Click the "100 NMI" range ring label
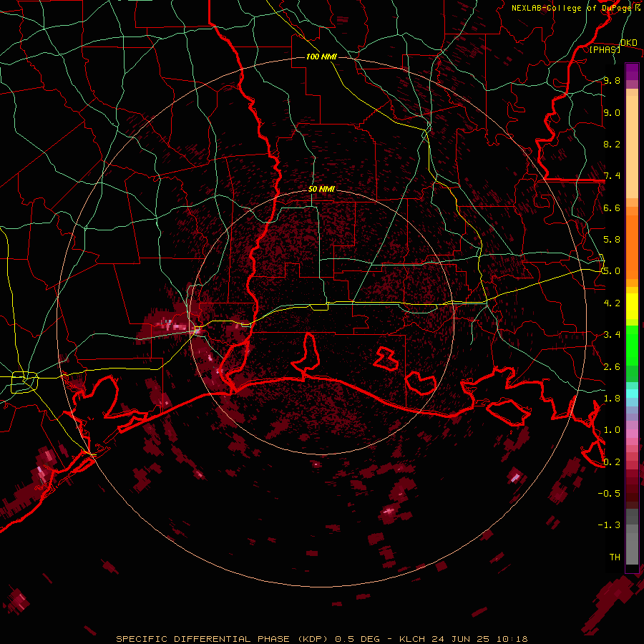Screen dimensions: 644x644 point(321,57)
